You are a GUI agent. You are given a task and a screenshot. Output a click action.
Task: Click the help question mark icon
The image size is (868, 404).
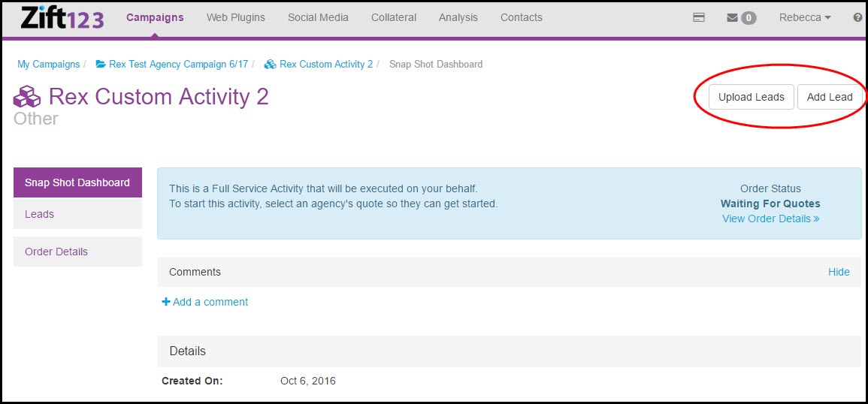click(857, 18)
